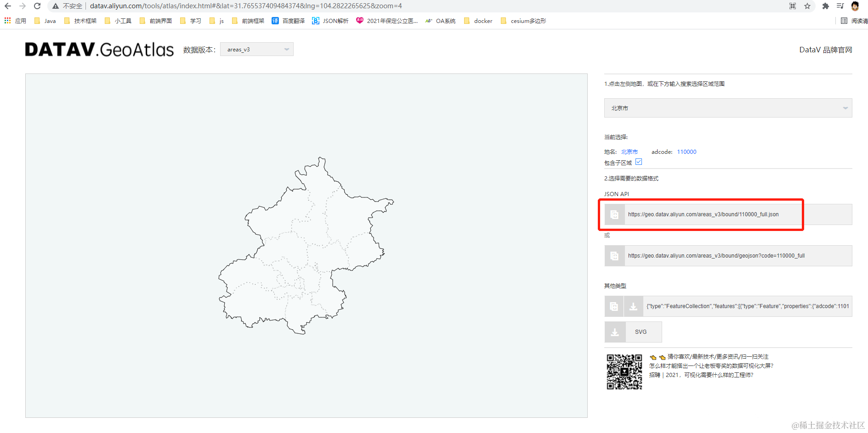
Task: Copy the 110000_full.json JSON API link
Action: (614, 214)
